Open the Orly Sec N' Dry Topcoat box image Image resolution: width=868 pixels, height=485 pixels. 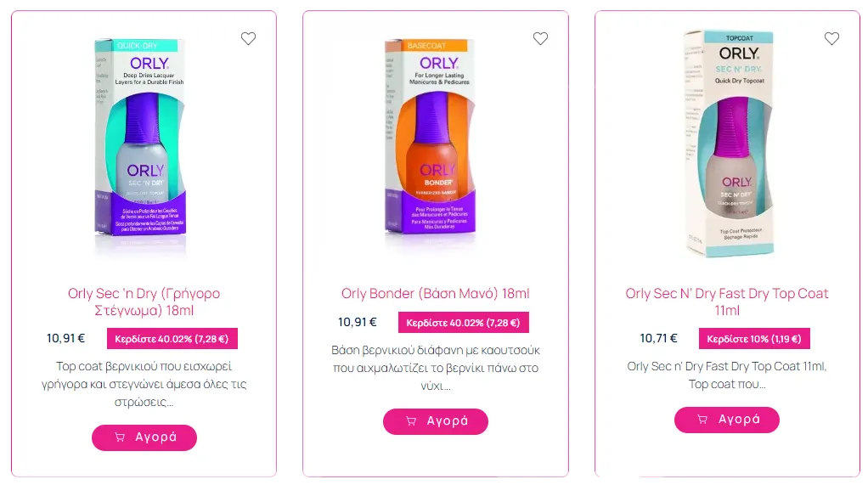coord(728,144)
